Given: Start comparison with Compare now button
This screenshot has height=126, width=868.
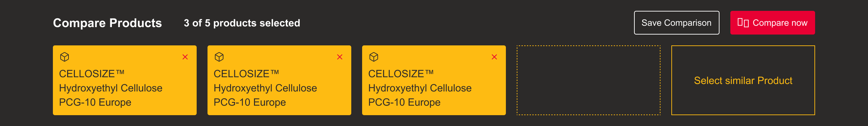Looking at the screenshot, I should click(772, 23).
